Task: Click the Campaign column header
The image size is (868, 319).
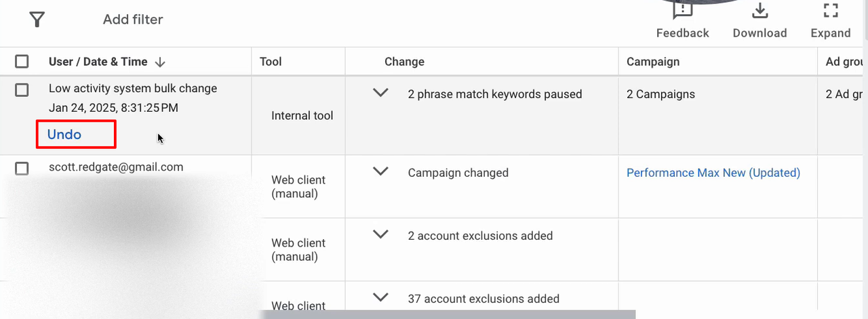Action: 653,62
